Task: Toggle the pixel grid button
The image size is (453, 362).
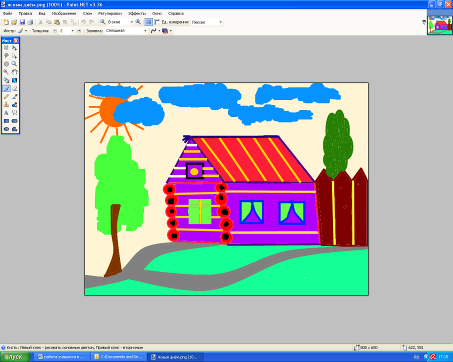Action: (x=148, y=22)
